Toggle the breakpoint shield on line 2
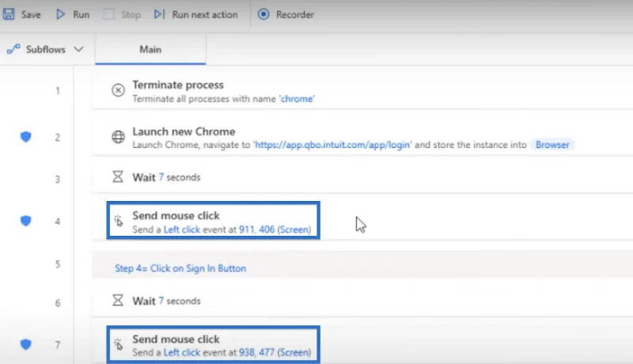The width and height of the screenshot is (633, 364). point(26,137)
